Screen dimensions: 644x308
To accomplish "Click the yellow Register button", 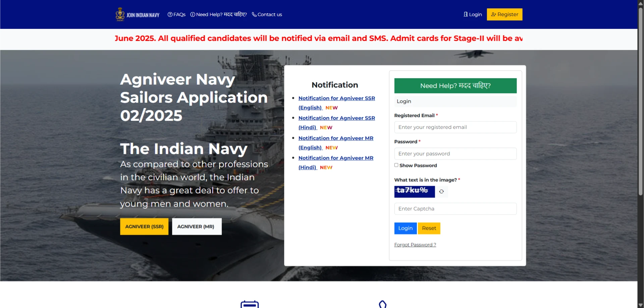I will click(504, 14).
